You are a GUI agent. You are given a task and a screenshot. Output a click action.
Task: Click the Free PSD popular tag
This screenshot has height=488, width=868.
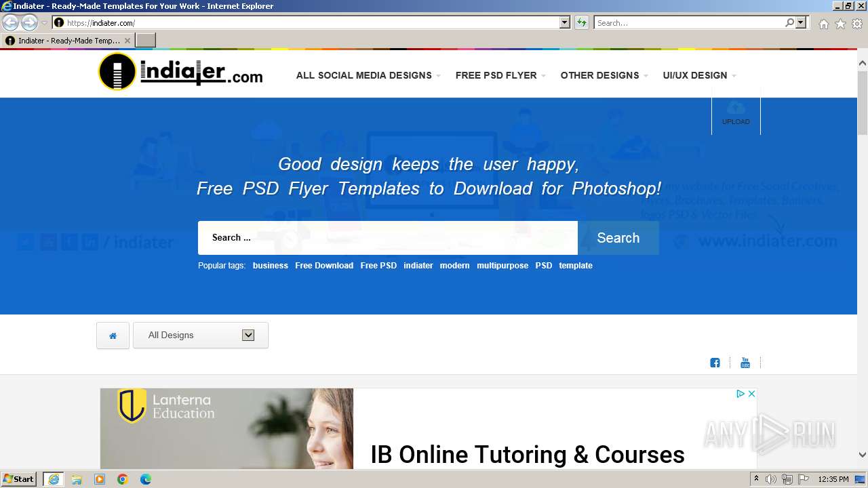pyautogui.click(x=378, y=266)
